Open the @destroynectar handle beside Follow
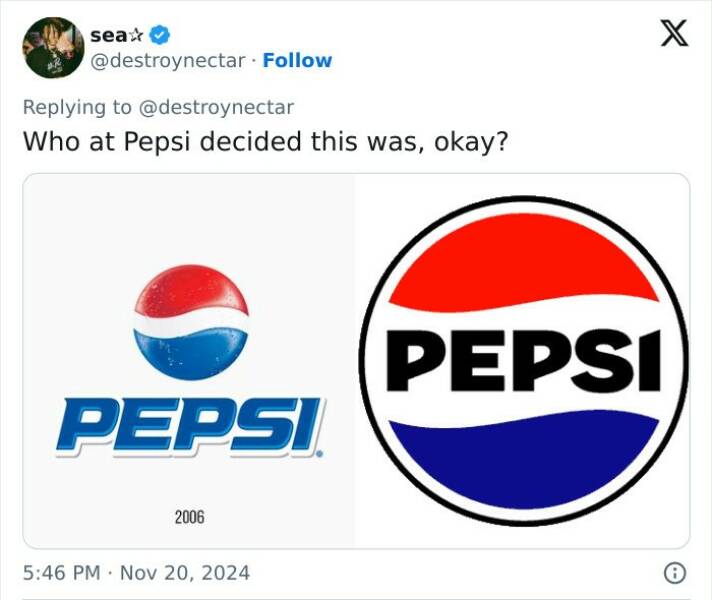Viewport: 712px width, 600px height. click(168, 61)
